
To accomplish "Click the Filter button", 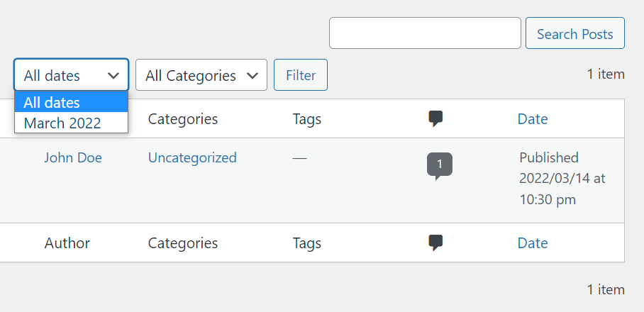I will 301,74.
